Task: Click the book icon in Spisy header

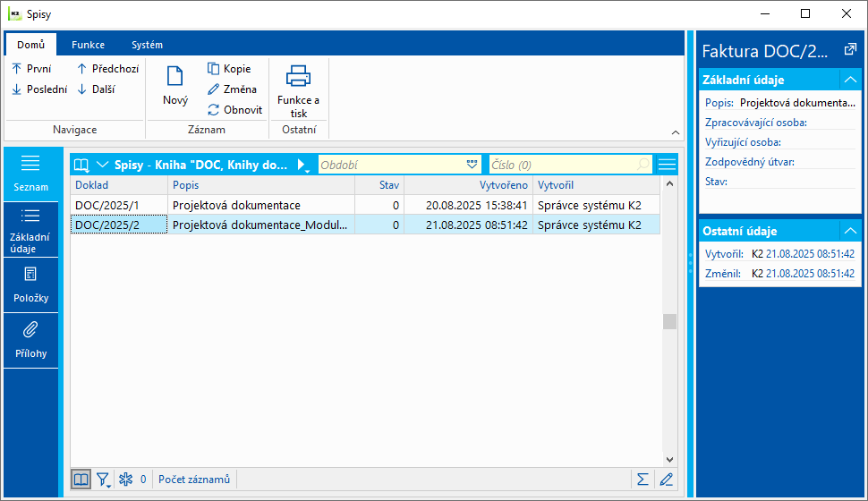Action: tap(82, 165)
